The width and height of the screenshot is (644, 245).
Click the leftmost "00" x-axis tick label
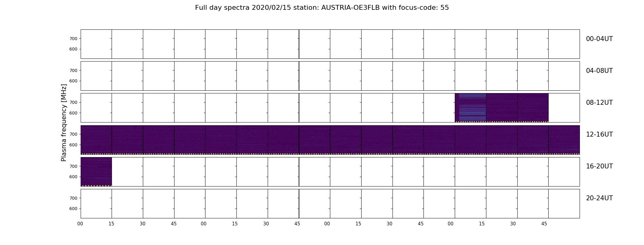(80, 224)
